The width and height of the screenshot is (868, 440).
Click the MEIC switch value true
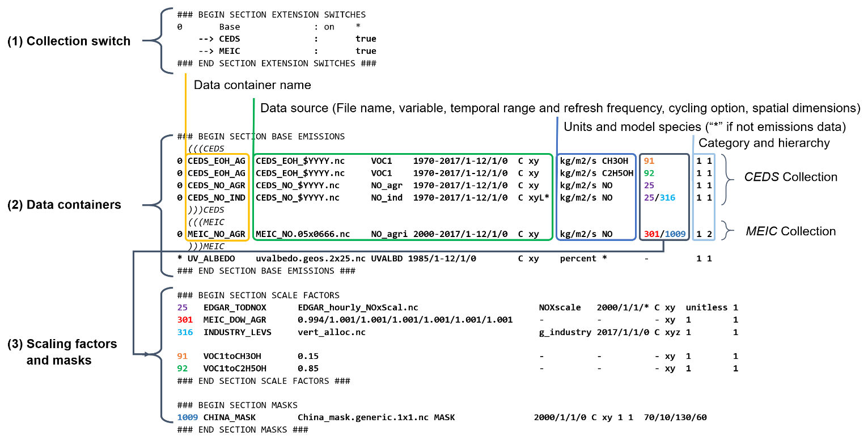click(366, 51)
